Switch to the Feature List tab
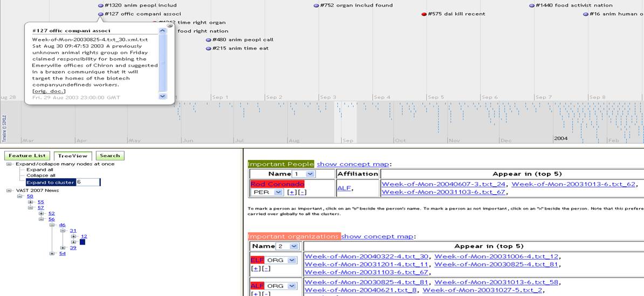The height and width of the screenshot is (296, 644). (x=28, y=156)
